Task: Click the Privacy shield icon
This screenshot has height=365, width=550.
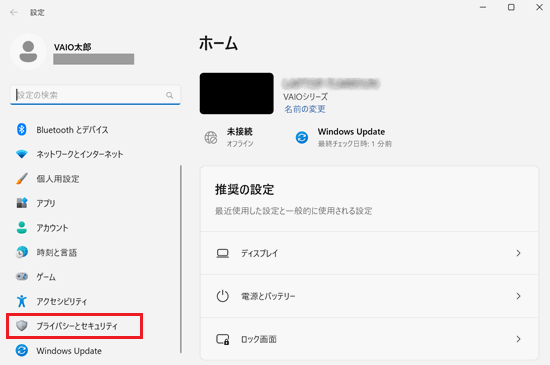Action: click(22, 326)
